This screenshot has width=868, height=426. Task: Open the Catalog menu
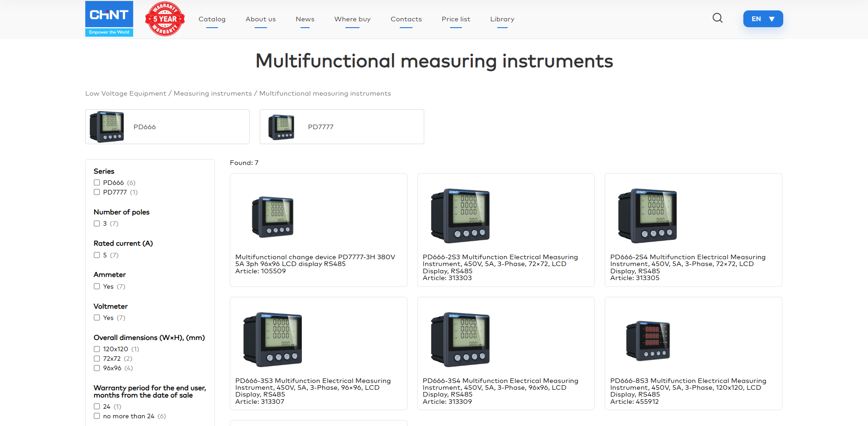[x=212, y=19]
